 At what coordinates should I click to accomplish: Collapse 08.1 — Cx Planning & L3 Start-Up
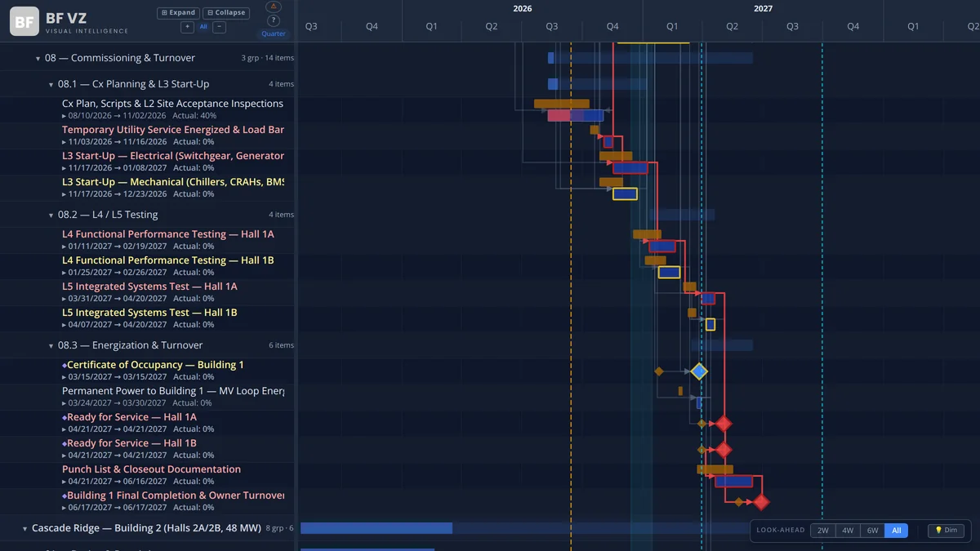click(x=51, y=85)
